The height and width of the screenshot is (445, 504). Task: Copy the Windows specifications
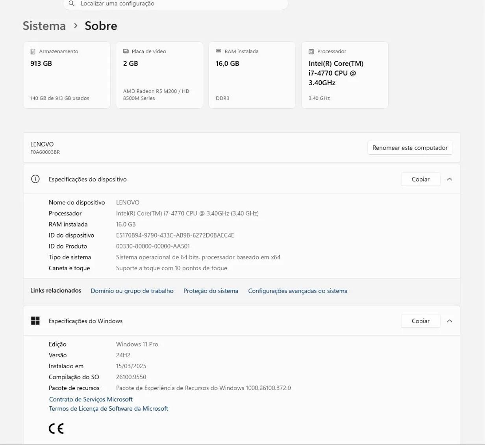point(421,321)
